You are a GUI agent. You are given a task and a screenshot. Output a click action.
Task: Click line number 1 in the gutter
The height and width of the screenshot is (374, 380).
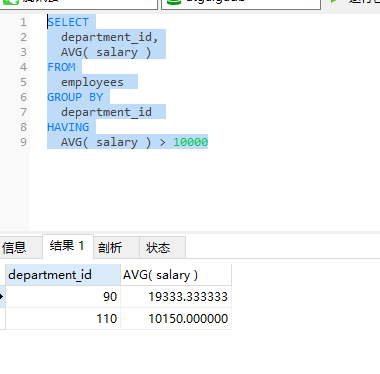tap(23, 22)
